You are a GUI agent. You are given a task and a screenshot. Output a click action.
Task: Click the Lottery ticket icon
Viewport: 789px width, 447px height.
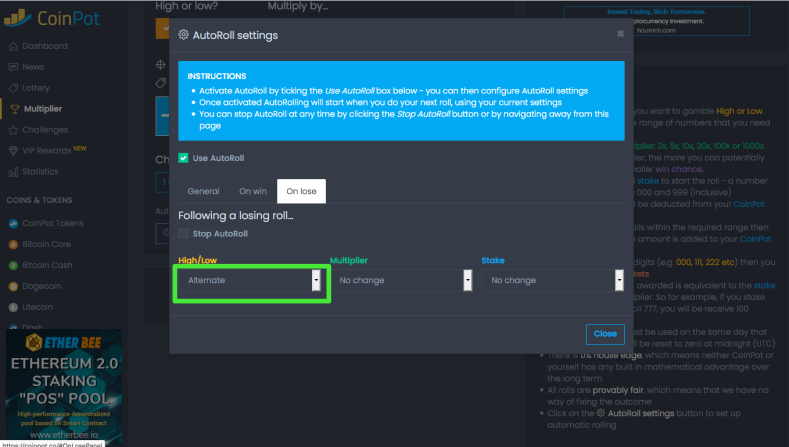(x=14, y=88)
